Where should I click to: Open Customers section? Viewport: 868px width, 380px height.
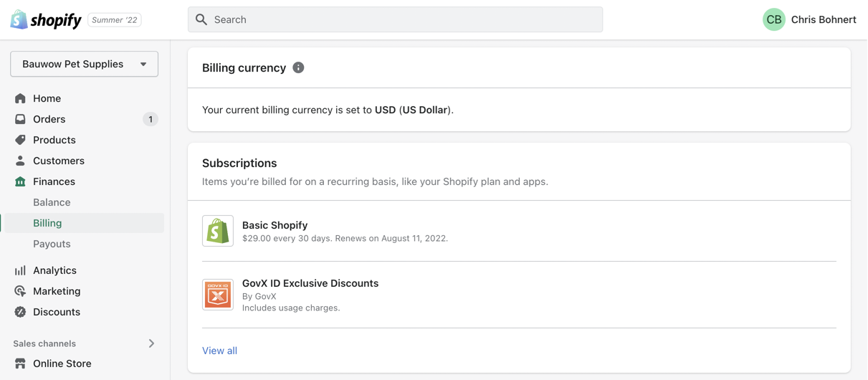click(59, 161)
